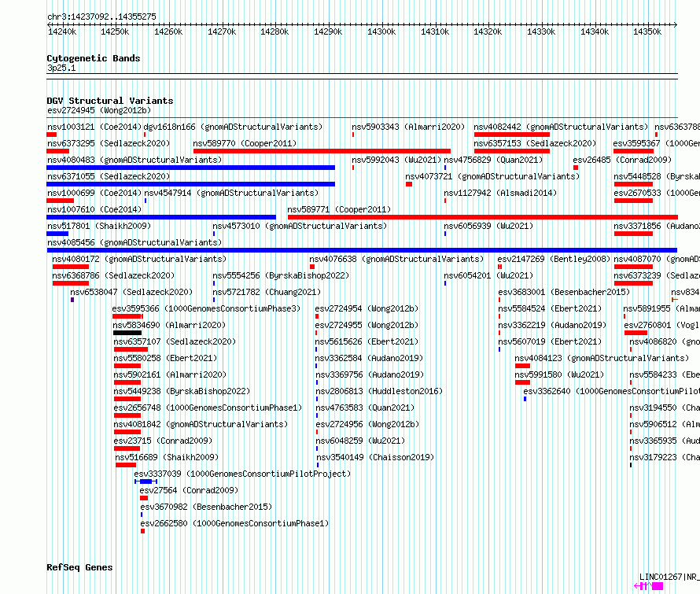
Task: Open nsv5584524 (Ebert2021) label
Action: click(550, 308)
